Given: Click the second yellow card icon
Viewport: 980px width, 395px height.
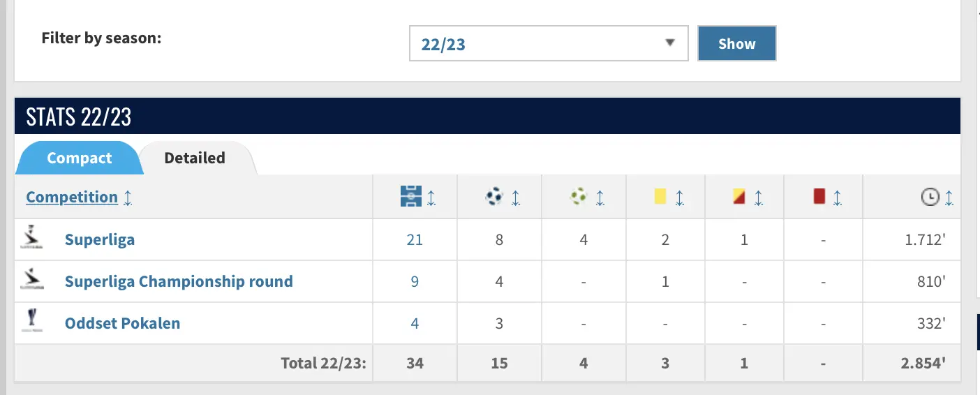Looking at the screenshot, I should (740, 197).
